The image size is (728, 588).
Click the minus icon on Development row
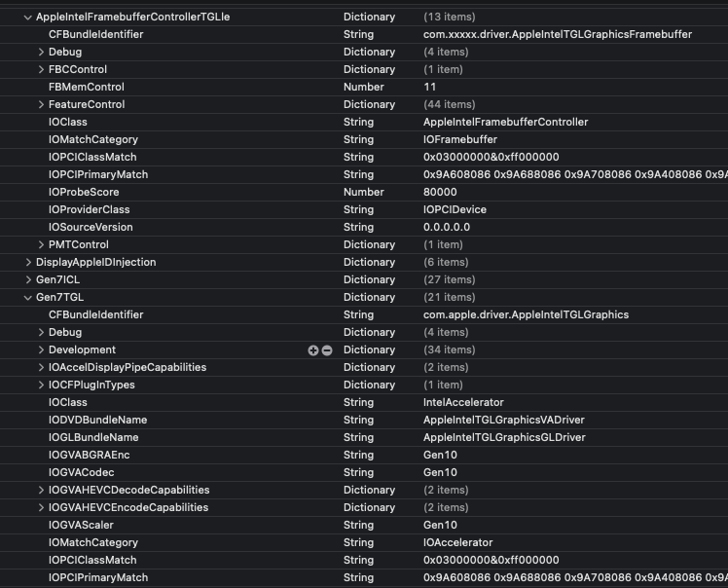pyautogui.click(x=327, y=350)
